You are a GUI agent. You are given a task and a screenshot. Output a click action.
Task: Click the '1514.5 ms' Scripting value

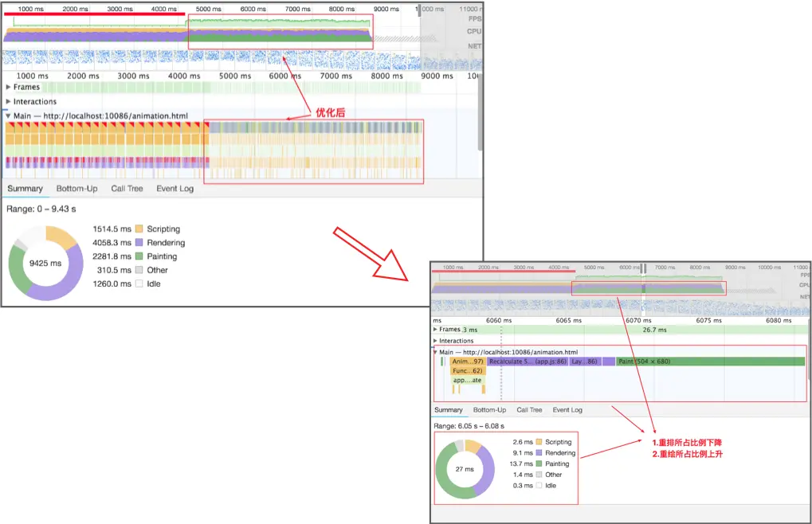point(112,229)
